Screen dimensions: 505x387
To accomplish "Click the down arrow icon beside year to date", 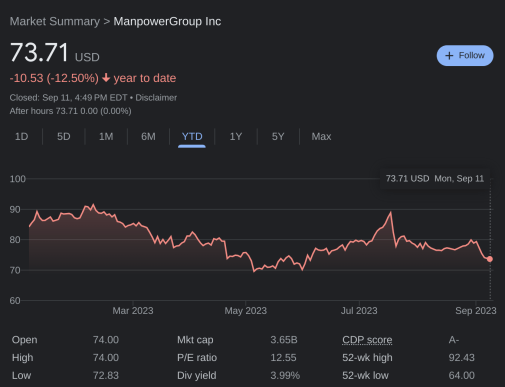I will tap(106, 78).
